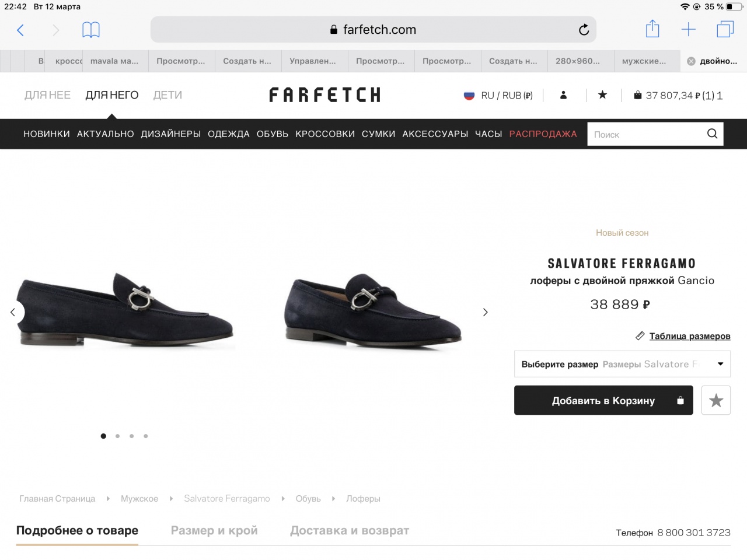Click Добавить в Корзину button
This screenshot has width=747, height=560.
[603, 400]
